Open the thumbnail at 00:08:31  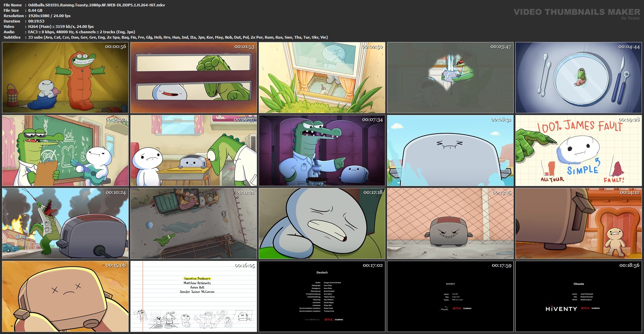pos(450,151)
